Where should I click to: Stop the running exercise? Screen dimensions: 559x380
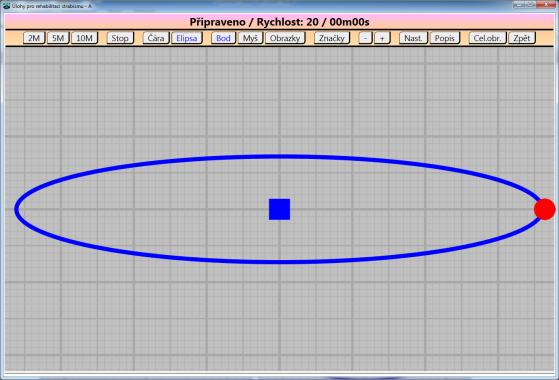point(120,38)
